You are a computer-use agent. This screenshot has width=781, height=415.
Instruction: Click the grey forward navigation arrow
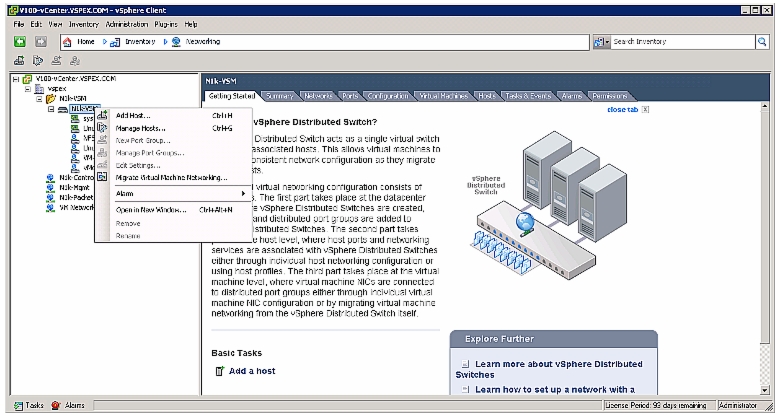coord(41,42)
